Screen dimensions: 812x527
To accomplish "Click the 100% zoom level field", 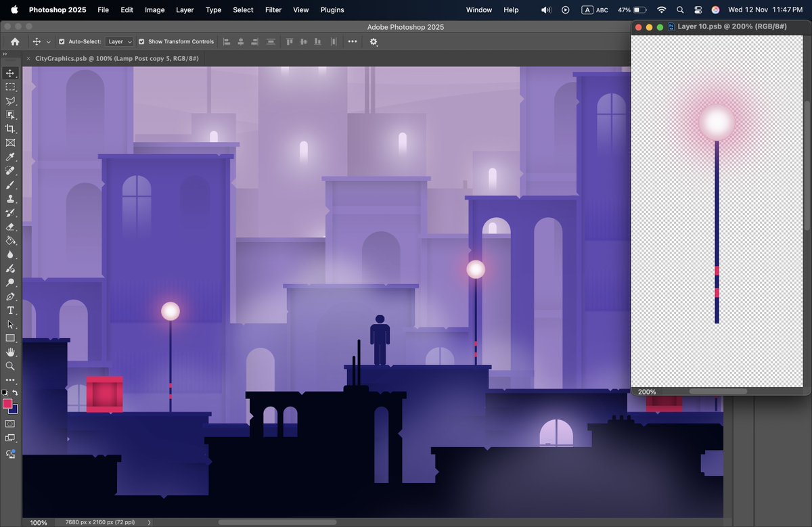I will click(x=39, y=522).
